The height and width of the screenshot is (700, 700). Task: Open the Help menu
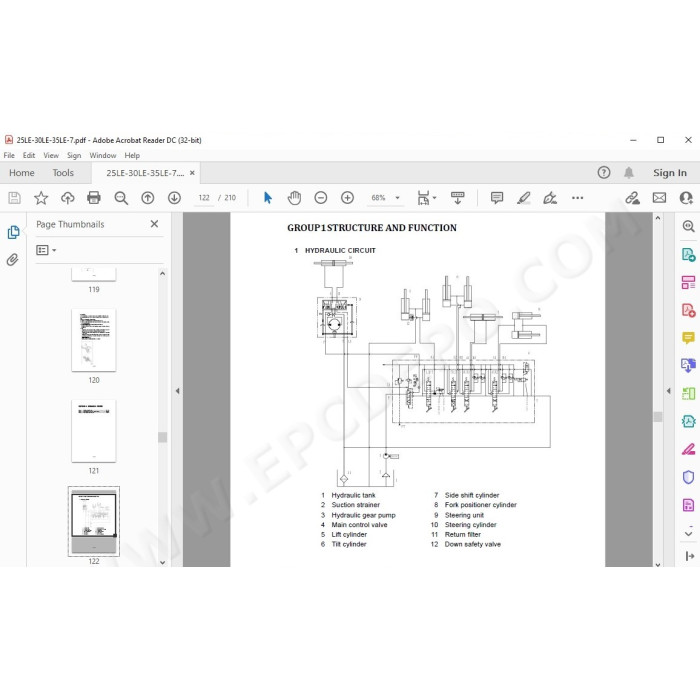coord(132,155)
